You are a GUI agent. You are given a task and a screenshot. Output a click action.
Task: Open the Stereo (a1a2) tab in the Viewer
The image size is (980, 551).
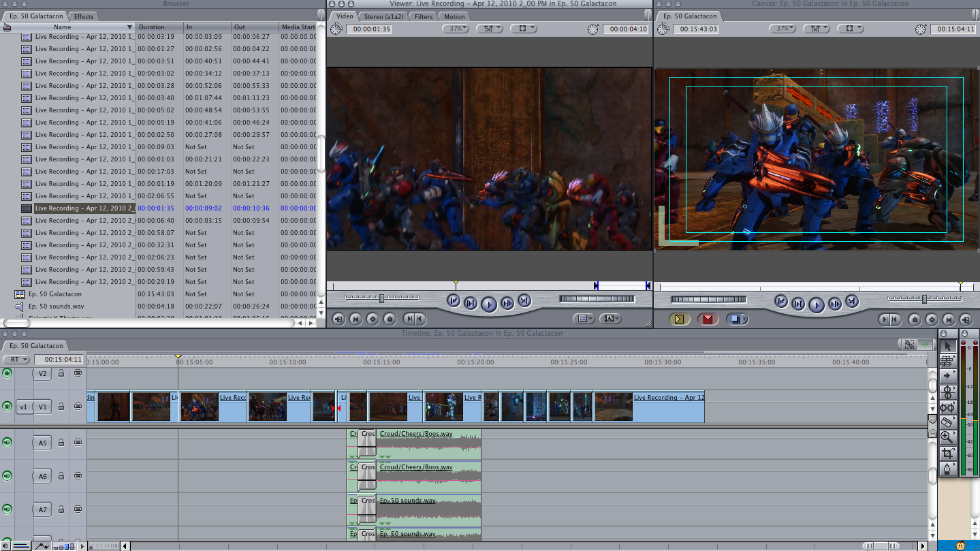(384, 16)
